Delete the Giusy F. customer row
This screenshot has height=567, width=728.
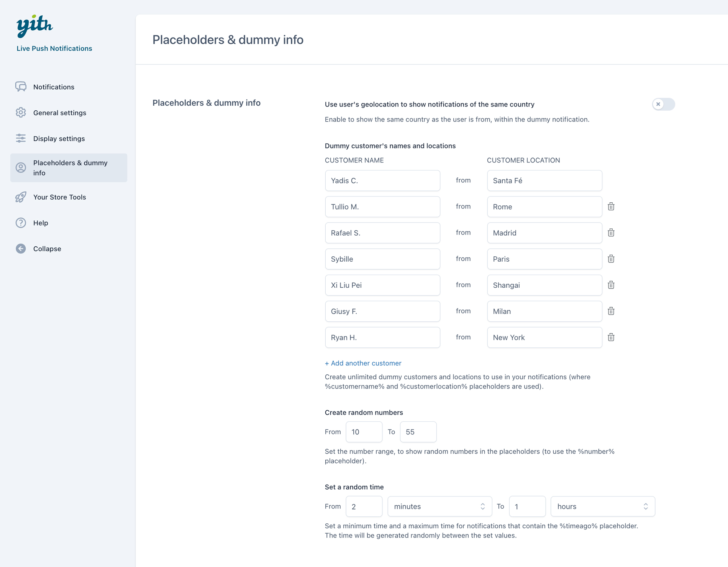coord(611,311)
